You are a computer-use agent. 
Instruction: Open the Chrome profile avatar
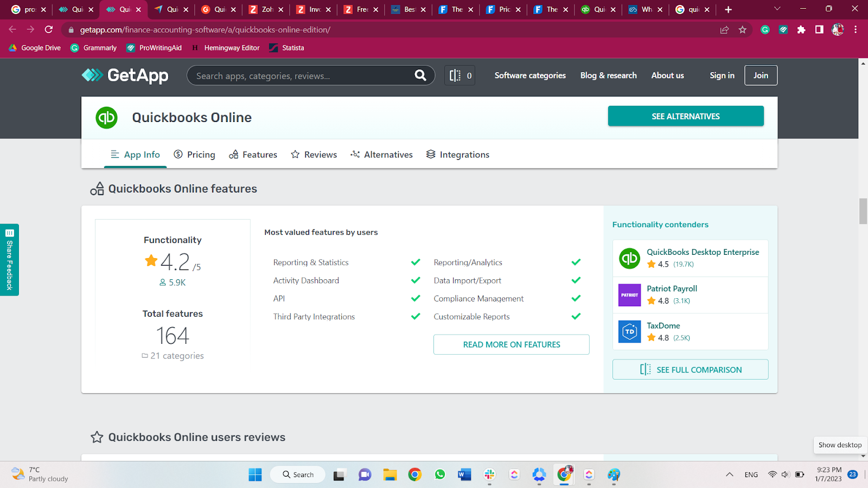[x=838, y=30]
